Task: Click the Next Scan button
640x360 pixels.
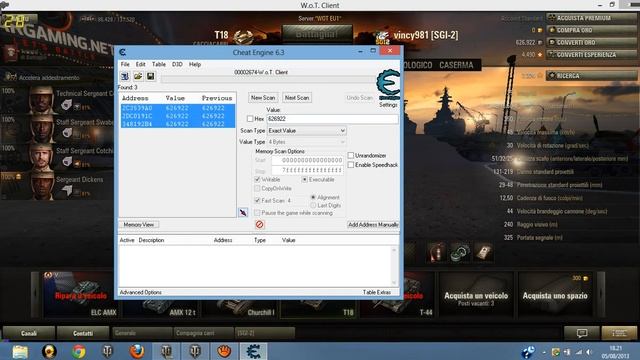Action: 297,98
